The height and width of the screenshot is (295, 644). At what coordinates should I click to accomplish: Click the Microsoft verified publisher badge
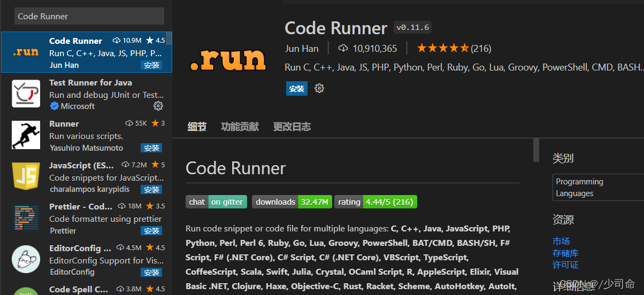click(x=53, y=106)
